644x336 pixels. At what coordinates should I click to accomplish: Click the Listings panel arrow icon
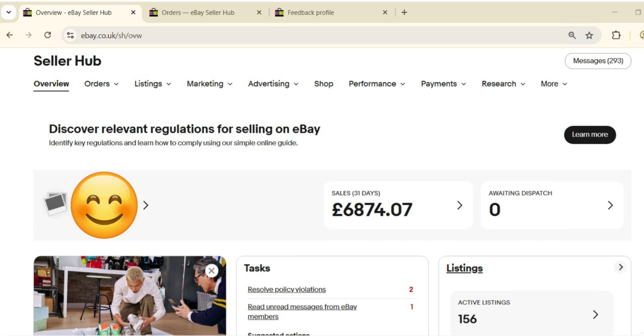tap(620, 267)
